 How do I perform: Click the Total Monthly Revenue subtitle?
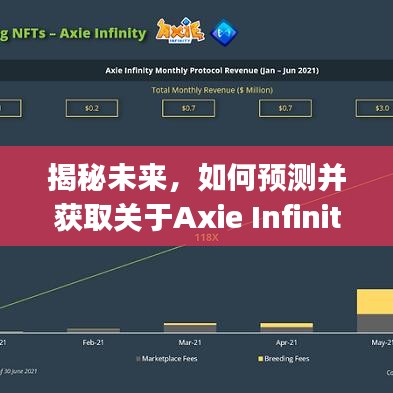click(x=212, y=90)
